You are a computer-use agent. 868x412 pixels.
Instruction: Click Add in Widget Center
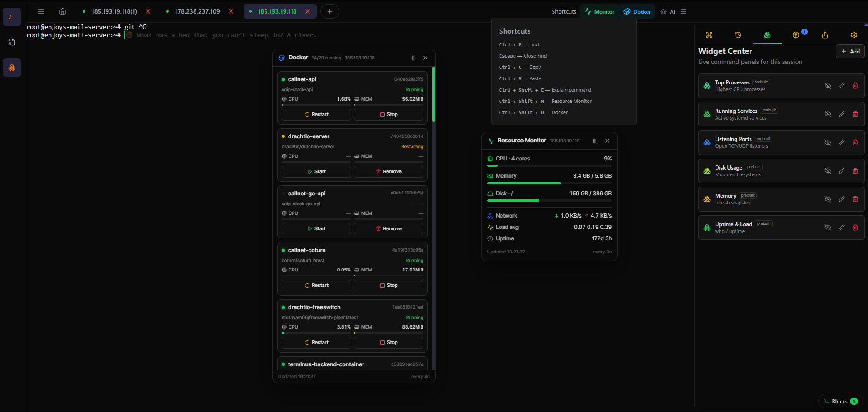850,51
